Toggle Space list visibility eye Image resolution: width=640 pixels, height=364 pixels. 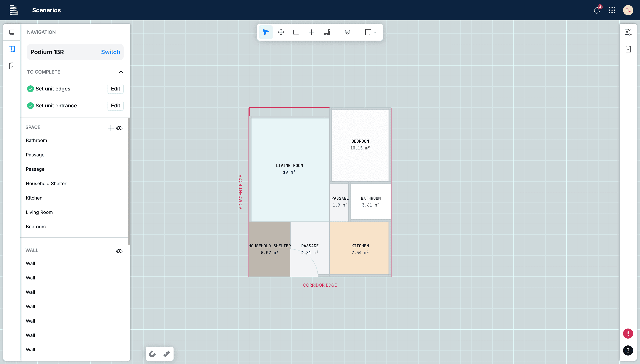pos(119,128)
